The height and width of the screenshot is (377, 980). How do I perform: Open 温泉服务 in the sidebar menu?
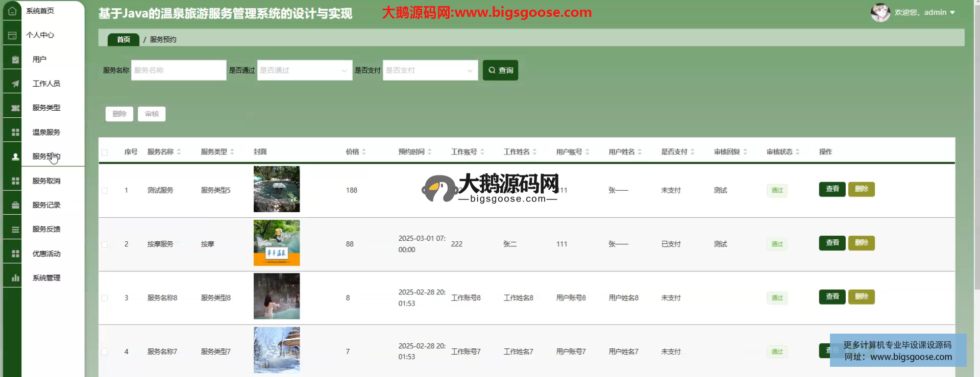[x=46, y=132]
